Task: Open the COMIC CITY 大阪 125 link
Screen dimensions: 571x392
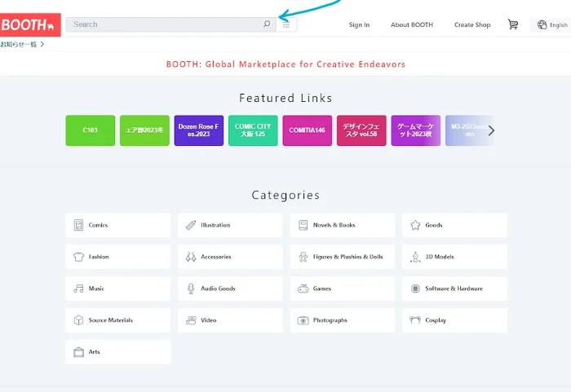Action: click(x=253, y=130)
